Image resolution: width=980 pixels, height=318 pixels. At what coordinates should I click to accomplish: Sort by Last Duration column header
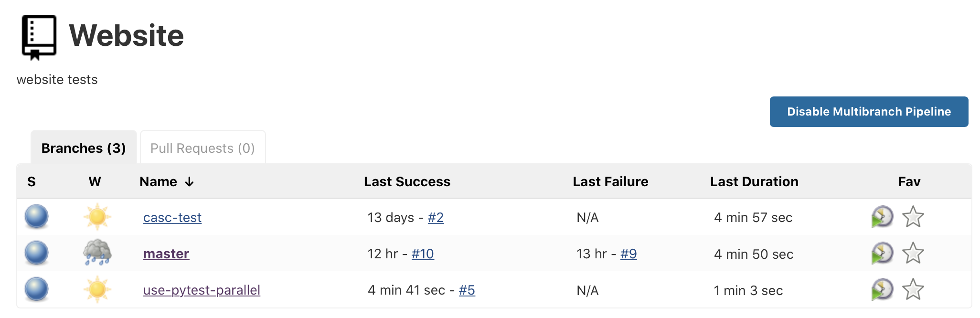tap(754, 181)
